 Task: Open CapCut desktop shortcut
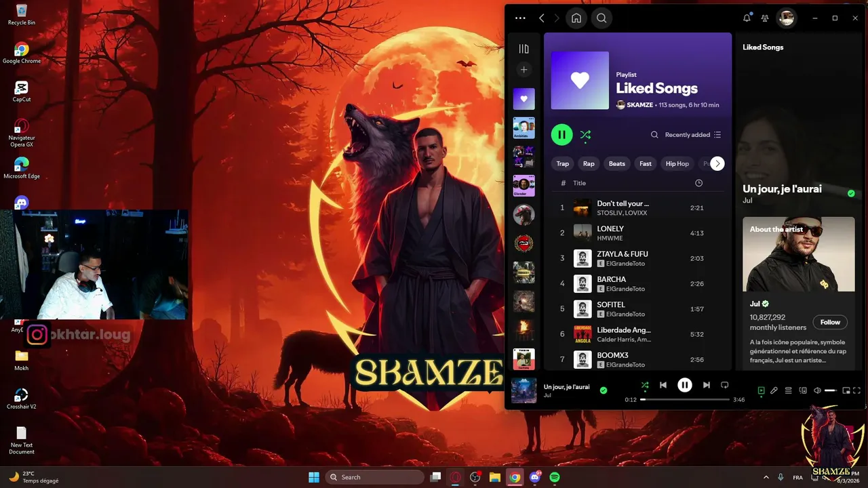pyautogui.click(x=22, y=91)
